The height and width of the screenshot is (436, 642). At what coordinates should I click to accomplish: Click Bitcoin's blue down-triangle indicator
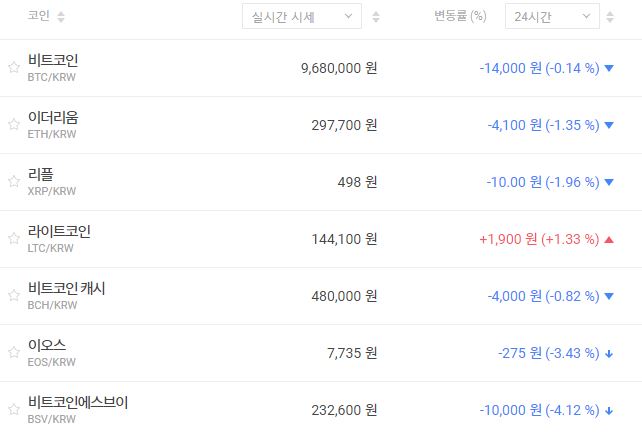pyautogui.click(x=609, y=68)
